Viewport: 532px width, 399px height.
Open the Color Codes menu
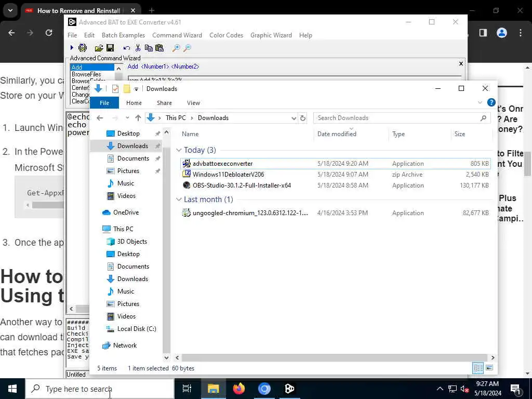point(227,35)
